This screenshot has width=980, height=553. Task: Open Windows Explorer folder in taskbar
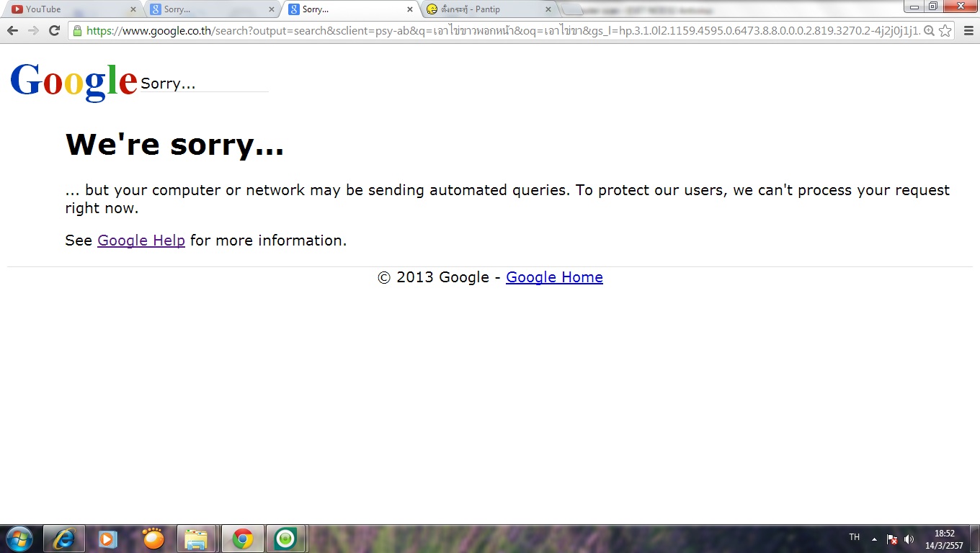coord(197,539)
